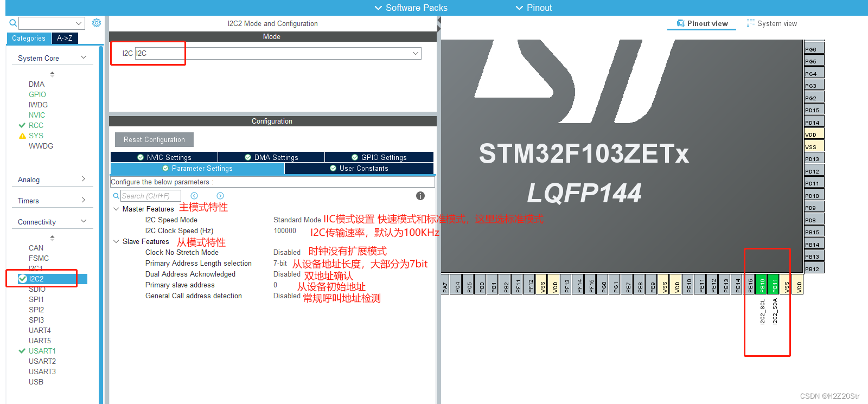Open the Parameter Settings tab

click(x=197, y=168)
